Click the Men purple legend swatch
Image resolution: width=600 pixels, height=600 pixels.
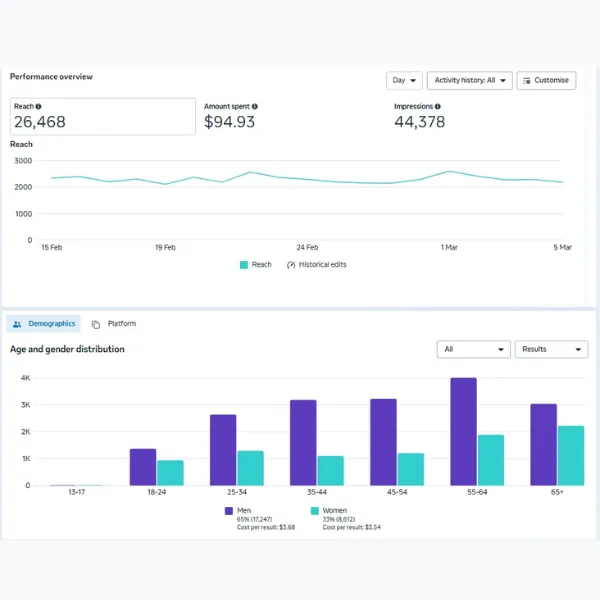[x=229, y=511]
